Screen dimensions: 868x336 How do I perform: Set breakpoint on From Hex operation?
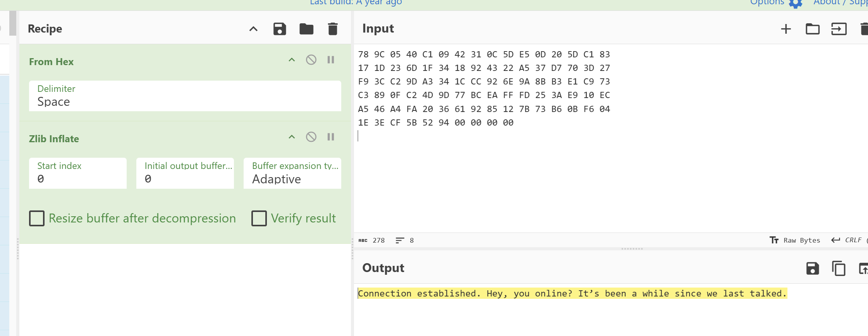coord(331,60)
